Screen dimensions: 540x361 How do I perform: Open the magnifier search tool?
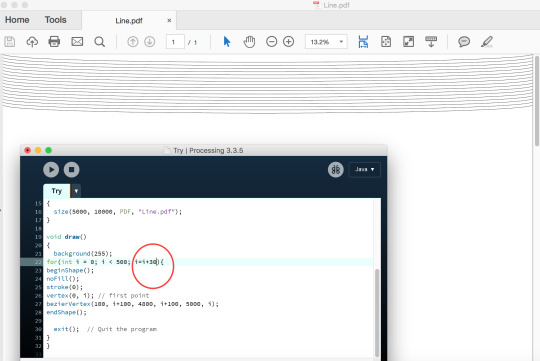[x=100, y=42]
